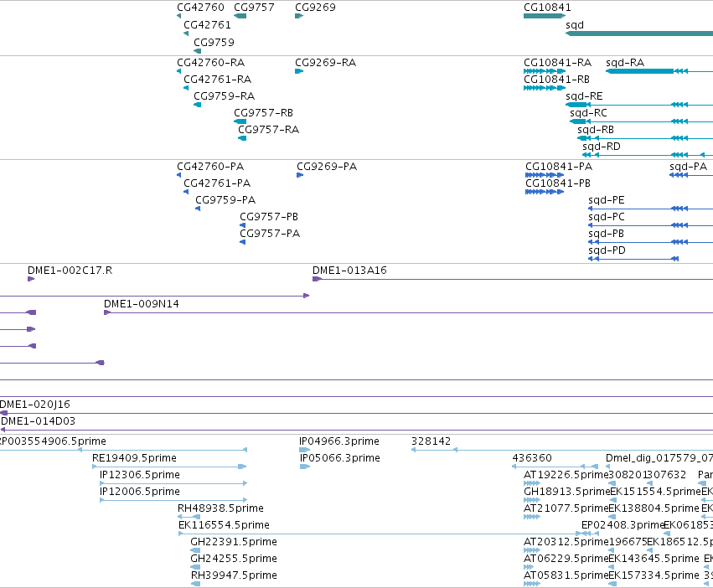
Task: Click EST EK138804.5prime
Action: (x=654, y=508)
